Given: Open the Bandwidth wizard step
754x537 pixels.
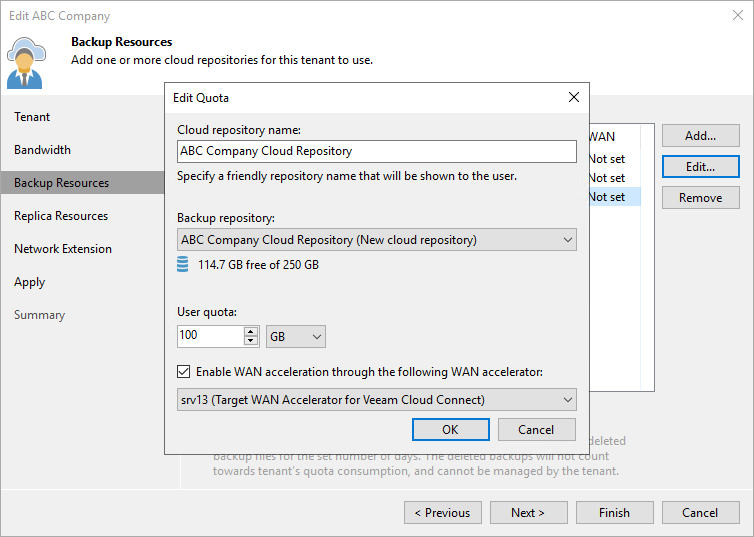Looking at the screenshot, I should tap(42, 150).
